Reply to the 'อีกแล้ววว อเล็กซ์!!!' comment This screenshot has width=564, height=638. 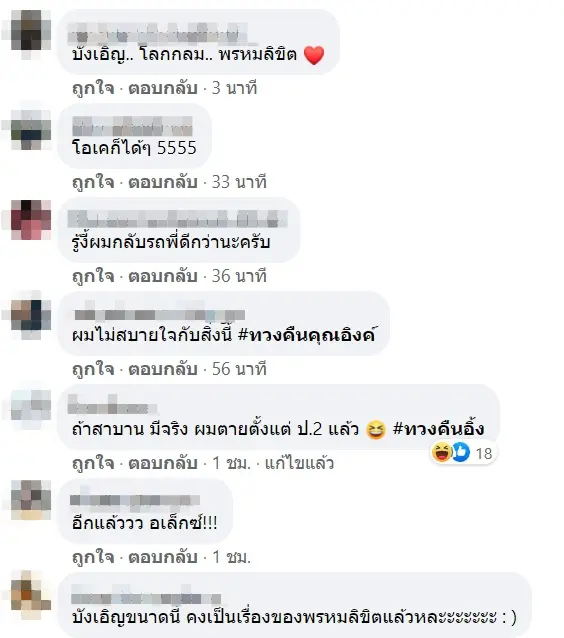pyautogui.click(x=163, y=557)
